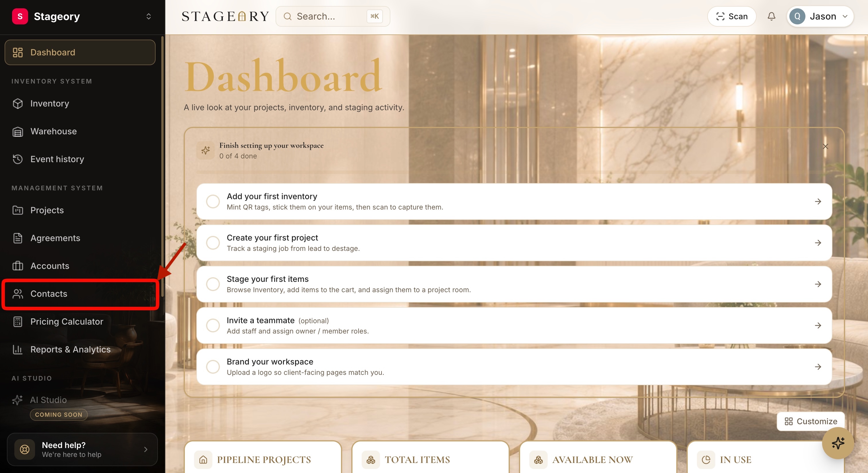Screen dimensions: 868x473
Task: Click the Scan button
Action: click(x=732, y=16)
